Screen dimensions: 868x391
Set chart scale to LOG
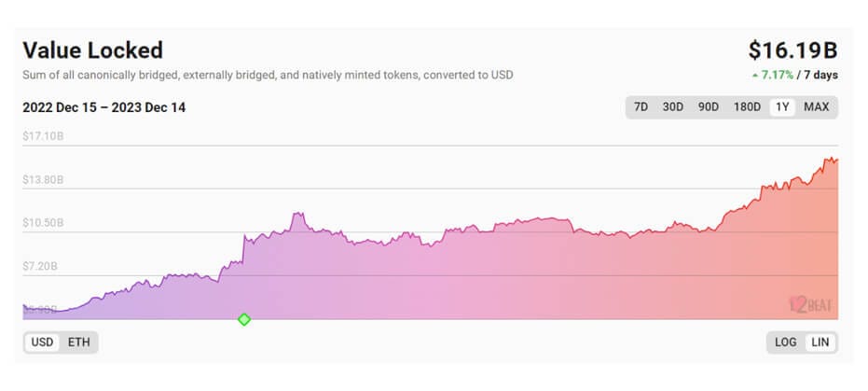coord(786,342)
